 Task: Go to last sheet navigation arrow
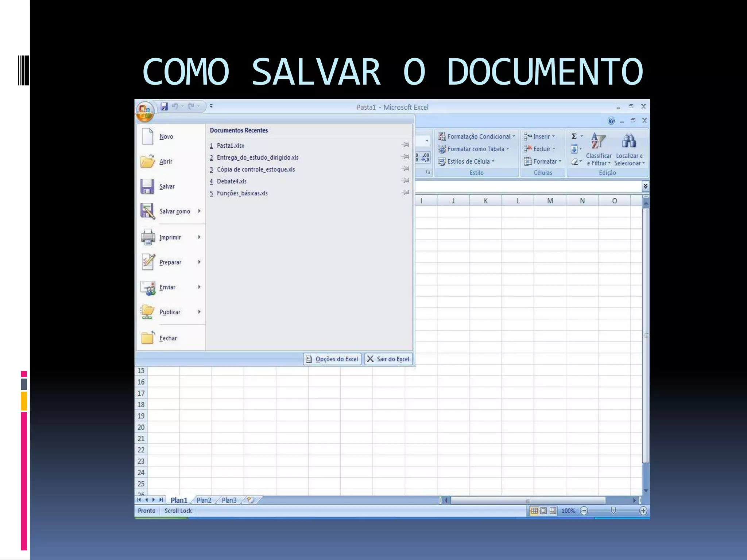pos(161,500)
